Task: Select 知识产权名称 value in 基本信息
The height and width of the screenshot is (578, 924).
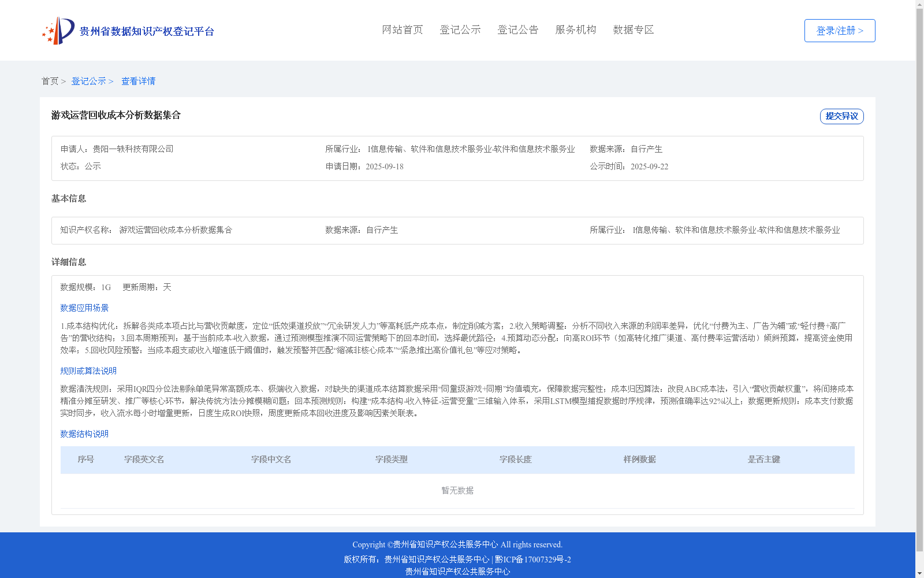Action: (x=176, y=230)
